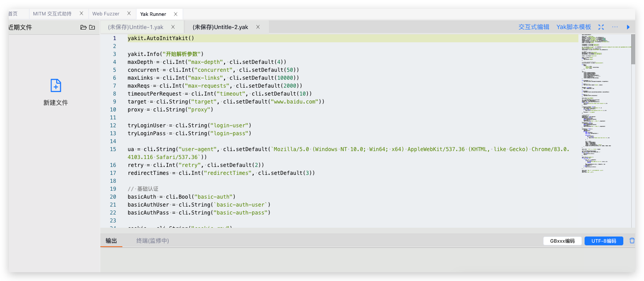Switch to the Untitle-1.yak file tab

(x=136, y=27)
